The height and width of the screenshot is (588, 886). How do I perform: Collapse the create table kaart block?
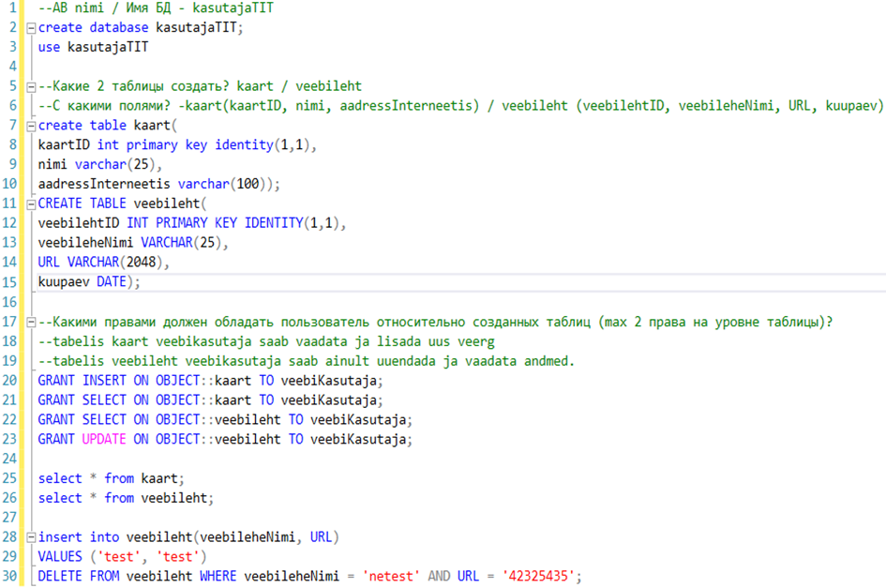32,126
